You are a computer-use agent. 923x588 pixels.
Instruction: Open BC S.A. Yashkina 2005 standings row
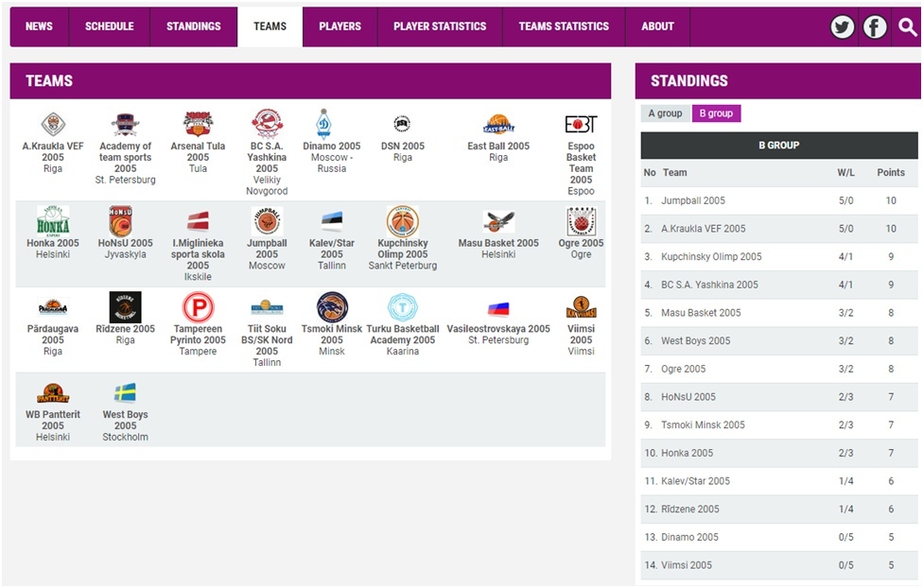[779, 285]
